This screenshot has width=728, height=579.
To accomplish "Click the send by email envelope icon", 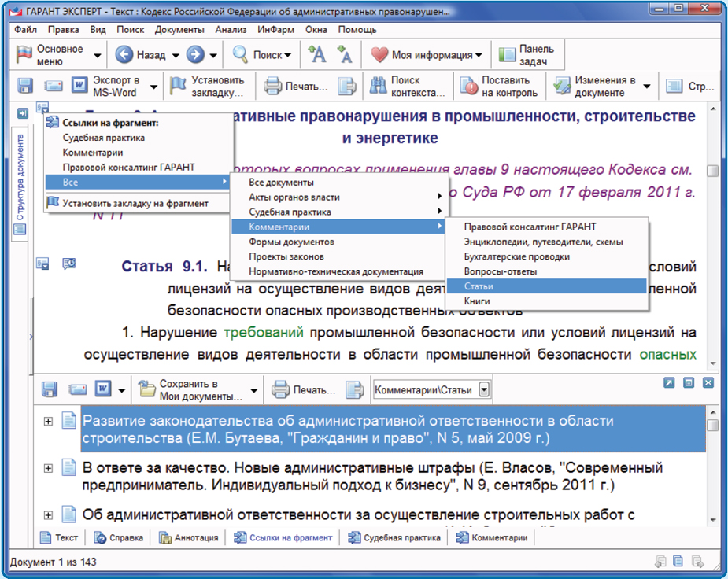I will click(53, 86).
